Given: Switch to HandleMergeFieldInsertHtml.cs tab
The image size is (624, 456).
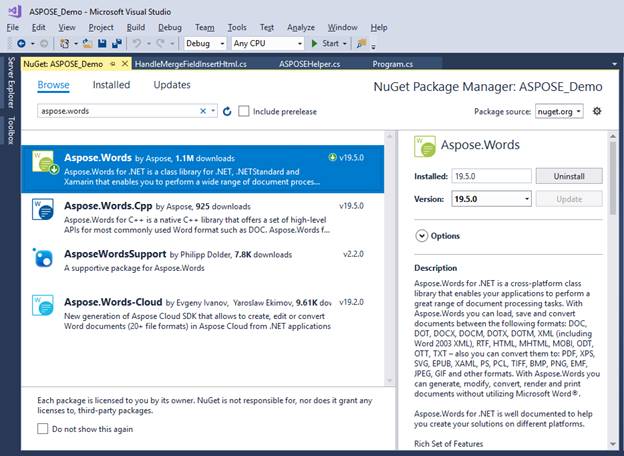Looking at the screenshot, I should click(x=191, y=64).
